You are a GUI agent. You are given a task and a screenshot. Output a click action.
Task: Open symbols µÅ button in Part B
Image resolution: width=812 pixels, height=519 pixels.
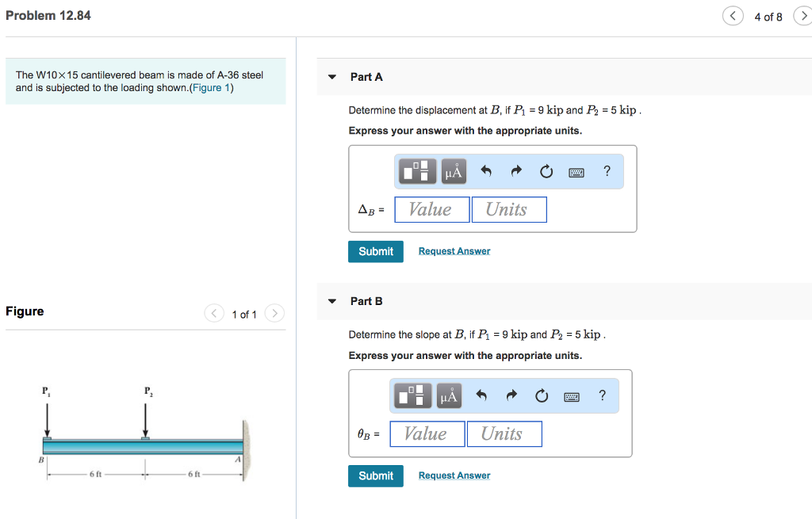[x=449, y=396]
